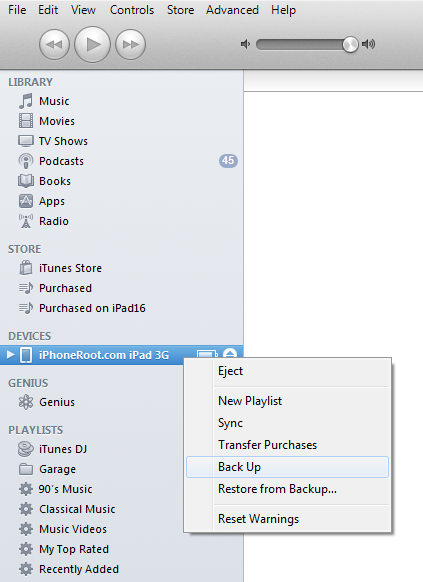This screenshot has height=582, width=423.
Task: Open the Advanced menu
Action: click(x=232, y=10)
